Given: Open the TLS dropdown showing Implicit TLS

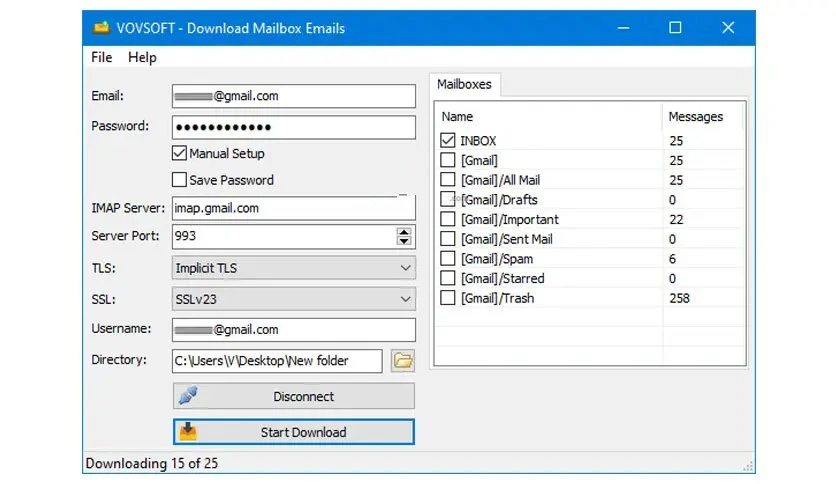Looking at the screenshot, I should pyautogui.click(x=294, y=268).
